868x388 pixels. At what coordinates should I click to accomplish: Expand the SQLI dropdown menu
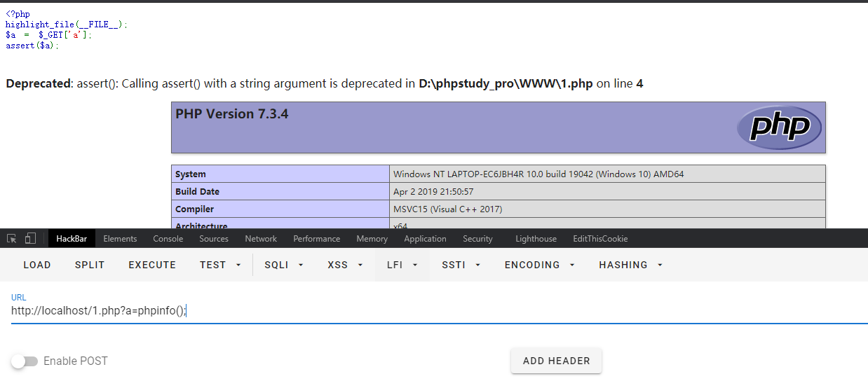tap(284, 265)
